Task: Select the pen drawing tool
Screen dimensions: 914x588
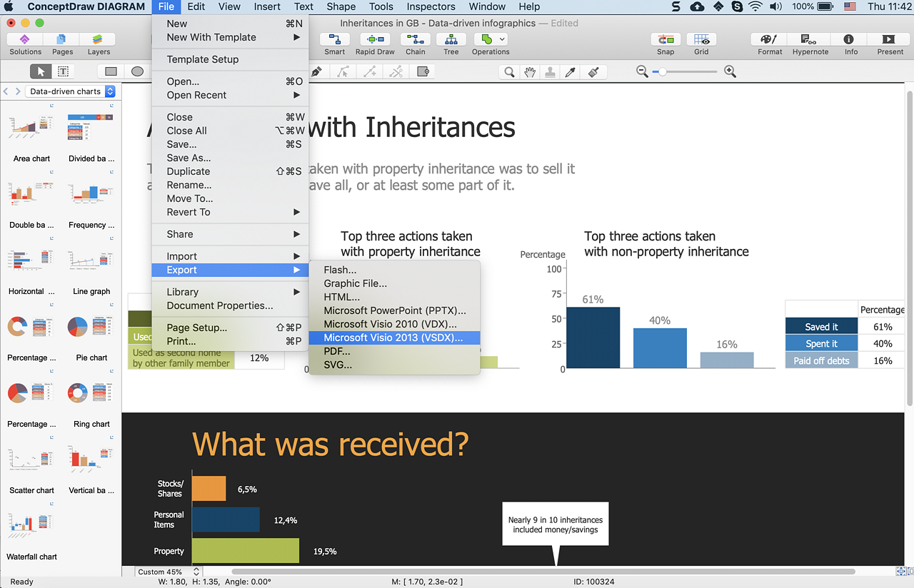Action: tap(316, 71)
